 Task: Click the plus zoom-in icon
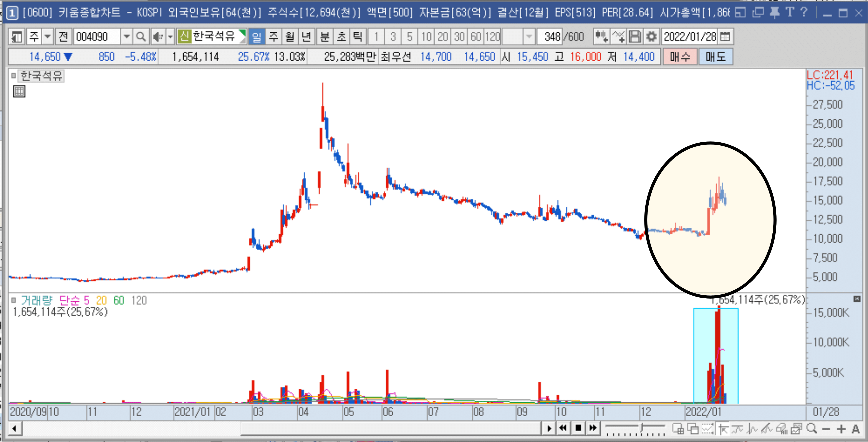click(x=841, y=429)
